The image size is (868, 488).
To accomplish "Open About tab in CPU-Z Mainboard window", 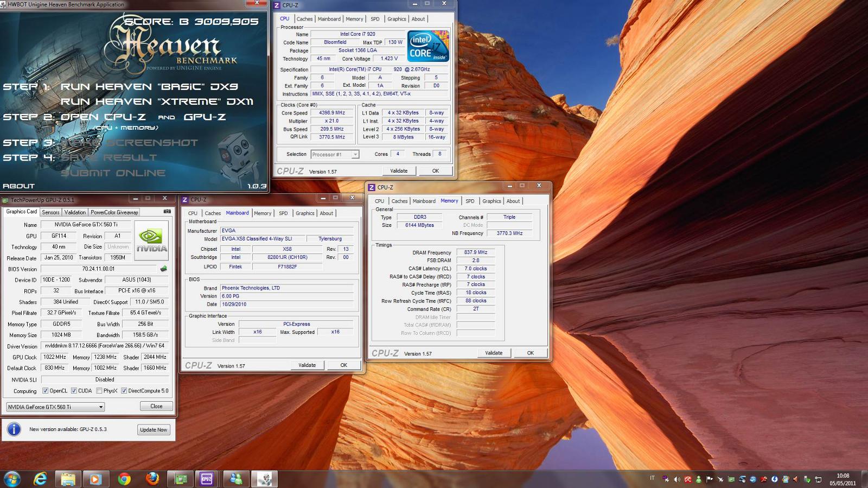I will tap(326, 213).
